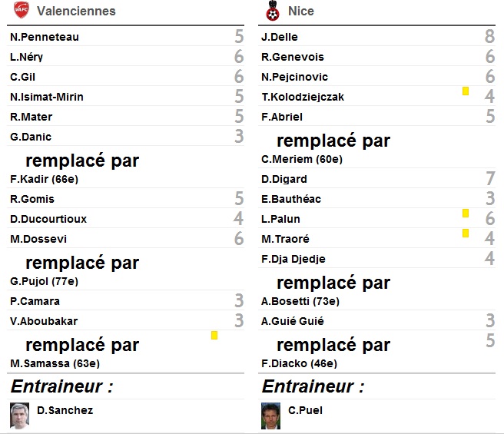Click the yellow card below V.Aboubakar

(x=214, y=336)
